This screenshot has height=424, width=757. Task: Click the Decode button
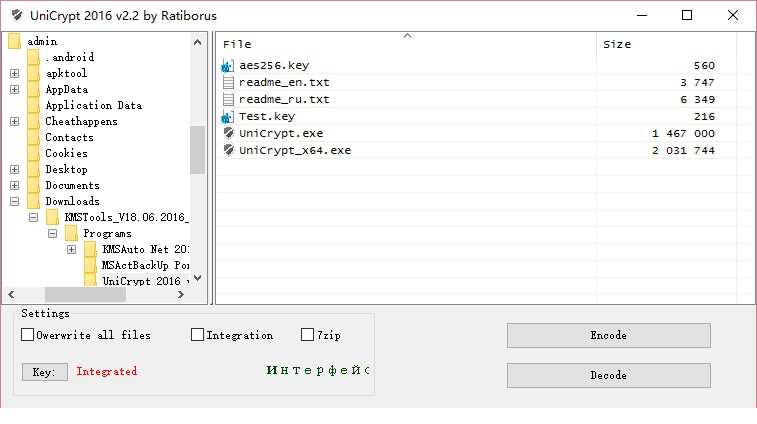tap(609, 375)
